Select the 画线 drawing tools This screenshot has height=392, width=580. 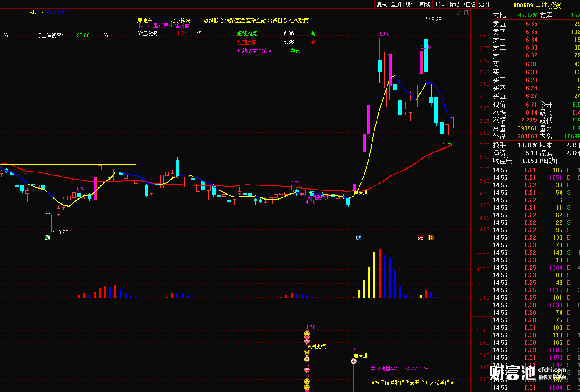click(425, 4)
